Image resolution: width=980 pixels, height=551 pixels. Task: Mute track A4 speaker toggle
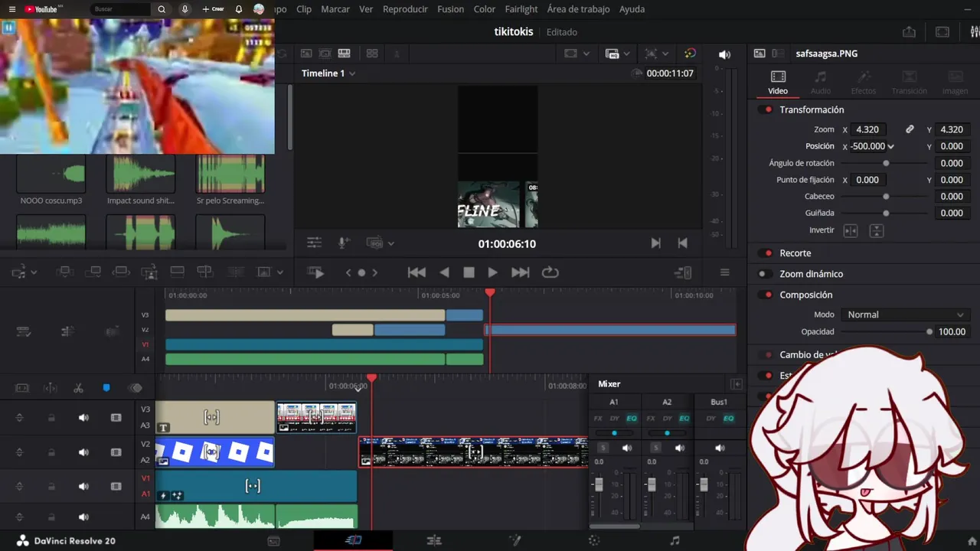tap(83, 517)
